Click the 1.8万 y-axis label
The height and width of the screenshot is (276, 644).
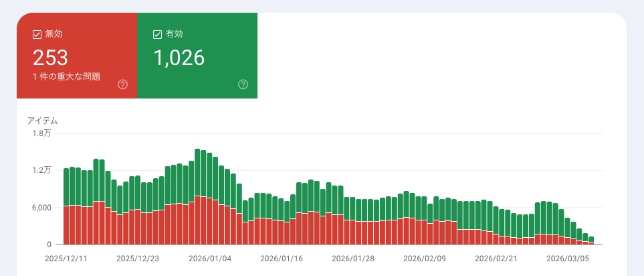(41, 133)
